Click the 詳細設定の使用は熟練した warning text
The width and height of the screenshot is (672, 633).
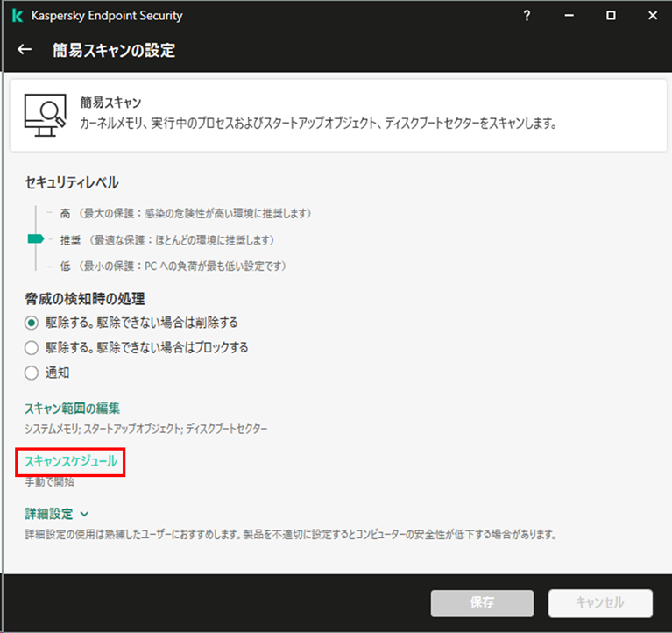coord(291,535)
